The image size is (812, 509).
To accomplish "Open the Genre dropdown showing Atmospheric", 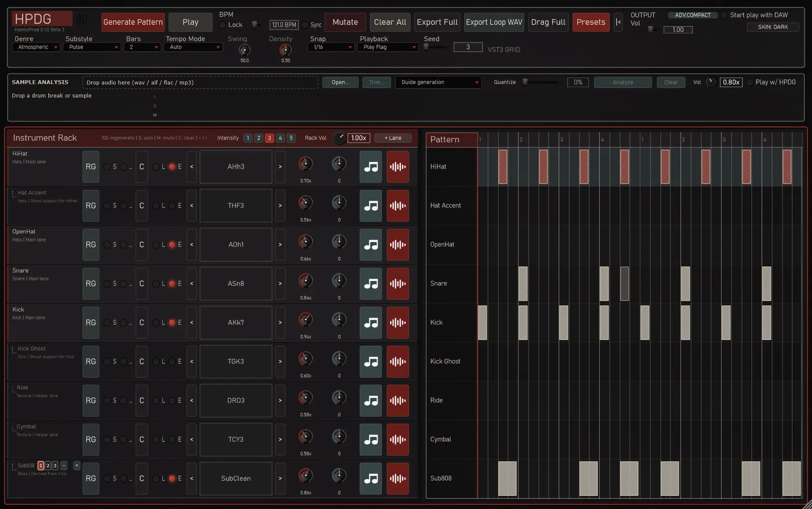I will coord(36,47).
